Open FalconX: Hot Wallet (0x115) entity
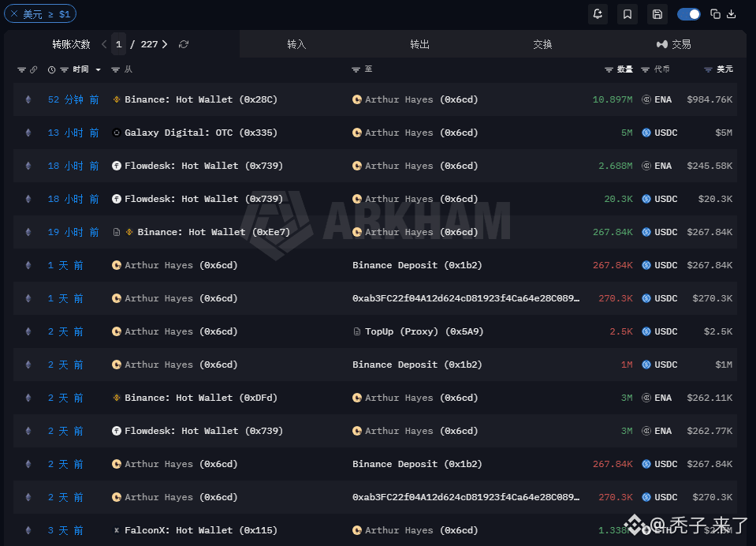Viewport: 756px width, 546px height. tap(201, 530)
